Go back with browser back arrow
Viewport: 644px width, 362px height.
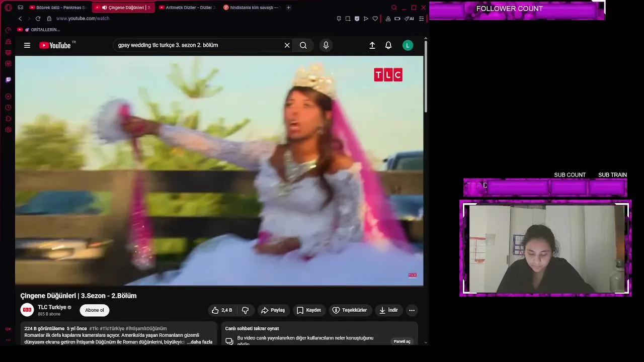[x=20, y=19]
